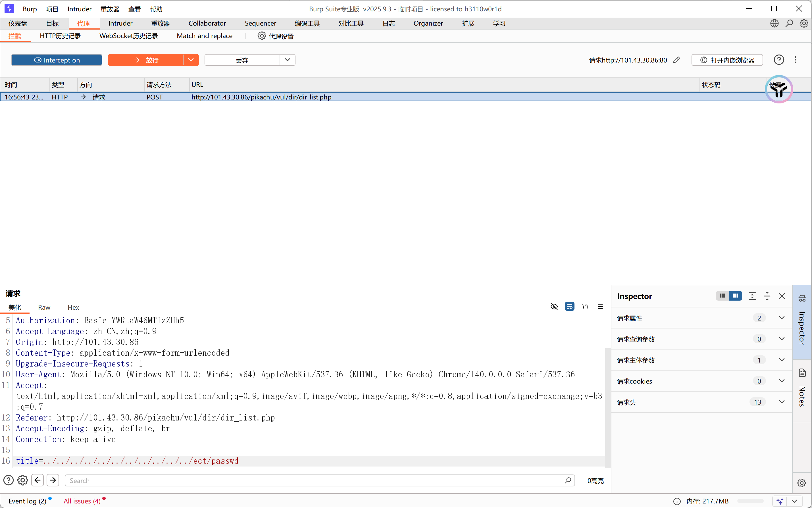Open the Burp browser globe icon in top bar
This screenshot has width=812, height=508.
pos(774,23)
